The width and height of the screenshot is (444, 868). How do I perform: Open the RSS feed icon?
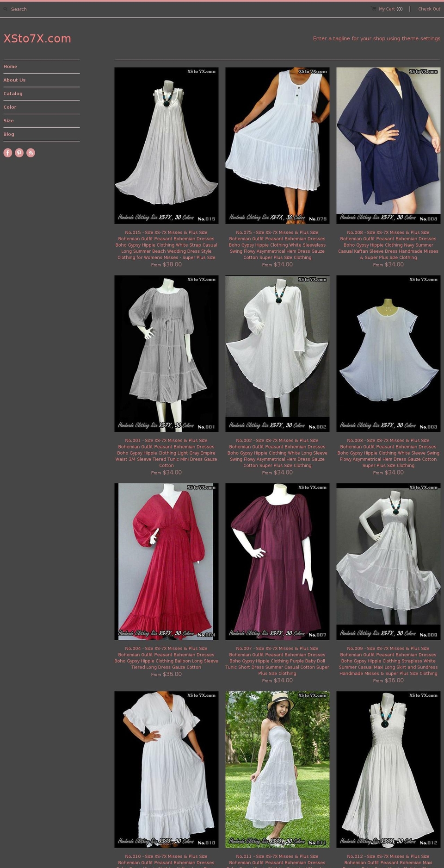(31, 153)
